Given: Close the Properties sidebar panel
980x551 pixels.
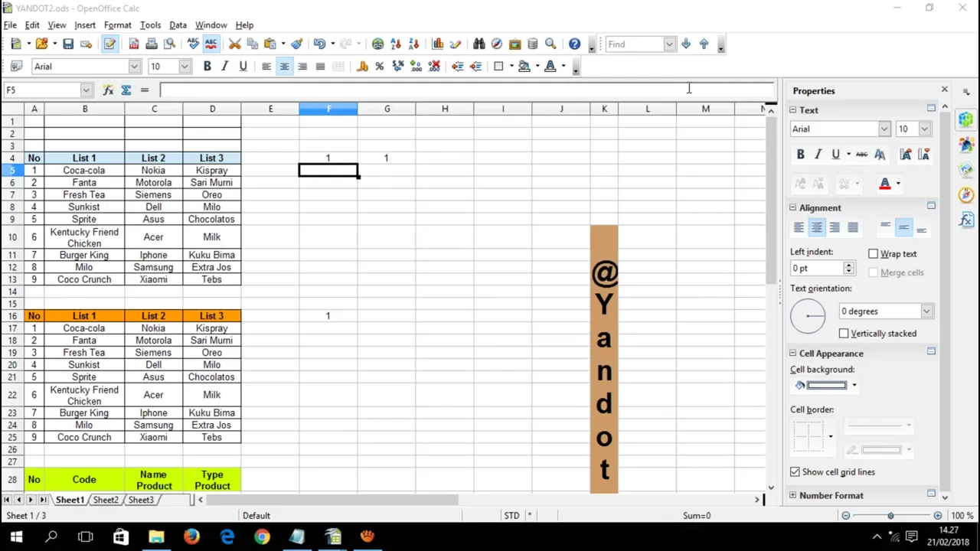Looking at the screenshot, I should [x=944, y=90].
